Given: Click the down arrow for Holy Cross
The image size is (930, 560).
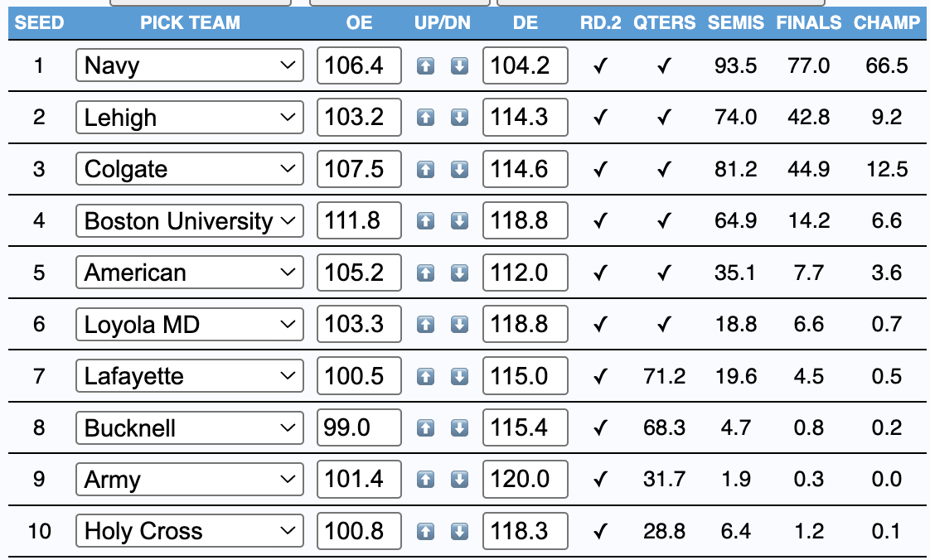Looking at the screenshot, I should tap(459, 531).
